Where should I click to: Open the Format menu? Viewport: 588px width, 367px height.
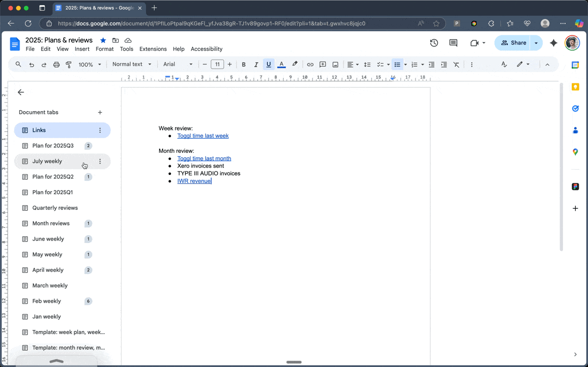pos(104,49)
